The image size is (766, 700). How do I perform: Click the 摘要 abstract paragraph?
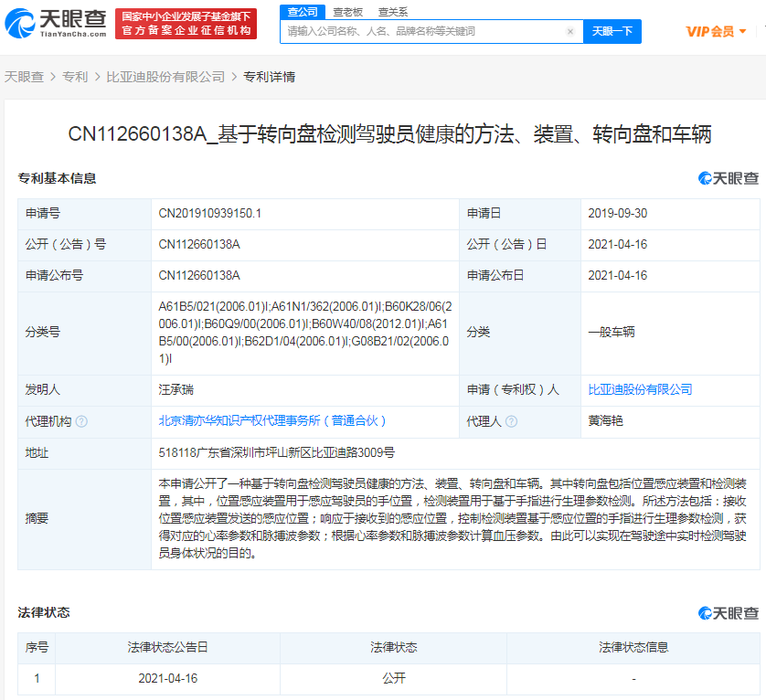tap(452, 518)
